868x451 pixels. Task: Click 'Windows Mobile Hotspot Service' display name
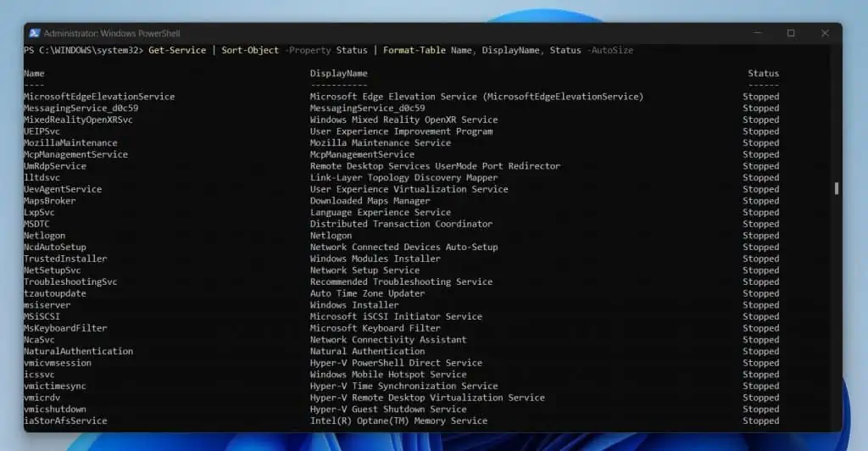388,376
